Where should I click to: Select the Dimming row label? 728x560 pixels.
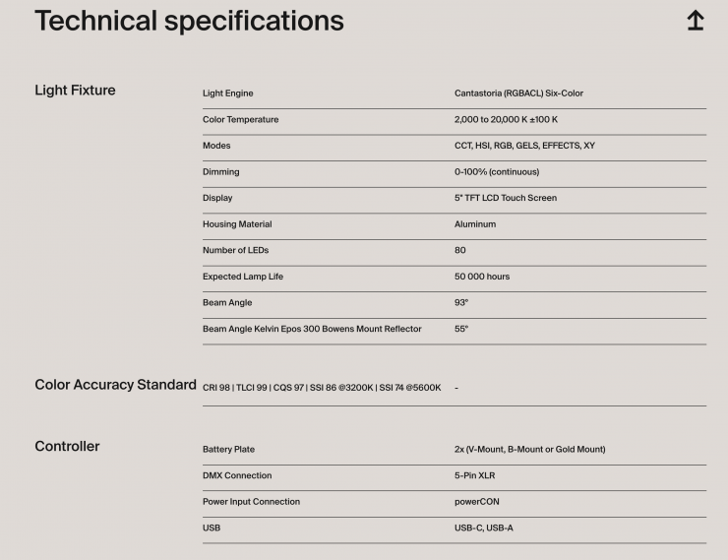pos(220,172)
